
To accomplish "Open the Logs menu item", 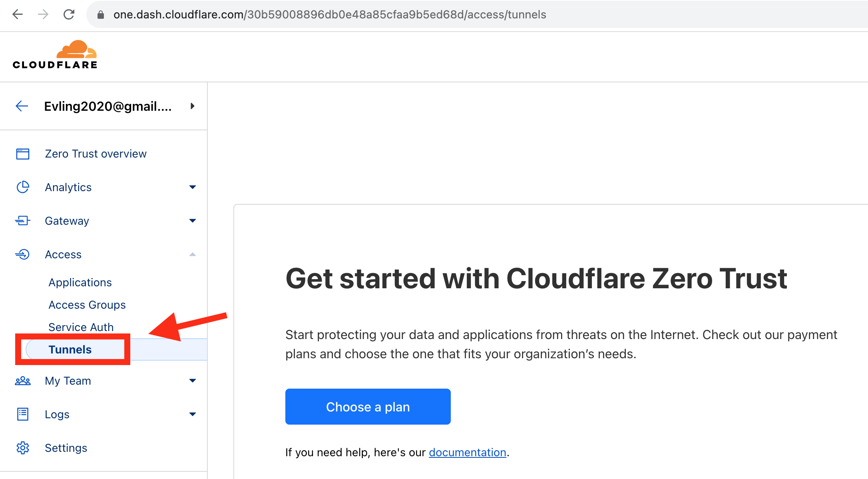I will pyautogui.click(x=57, y=415).
